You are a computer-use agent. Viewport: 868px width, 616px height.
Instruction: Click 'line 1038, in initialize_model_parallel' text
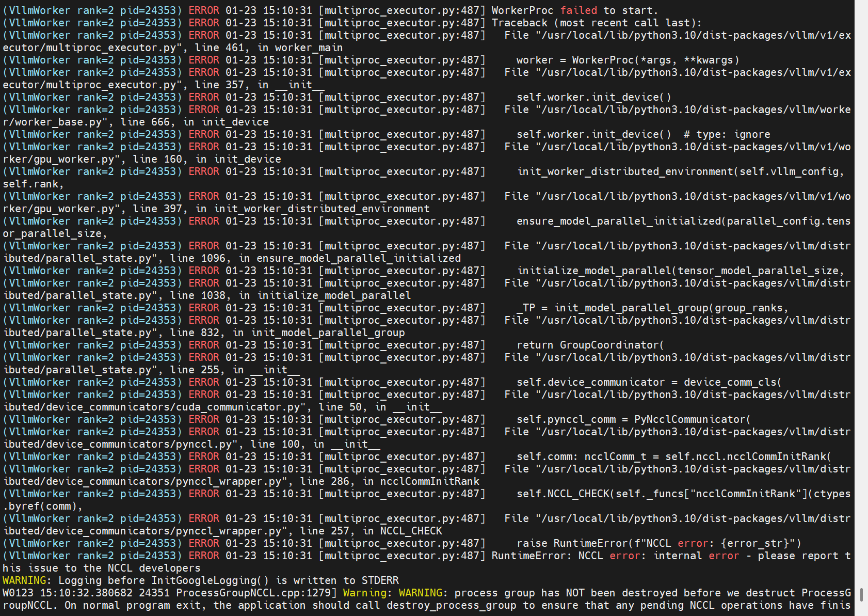pos(291,295)
